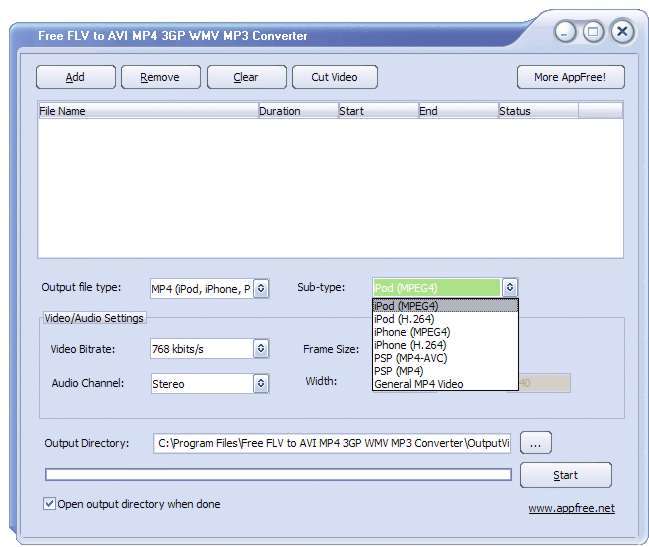Expand the Output file type dropdown
The height and width of the screenshot is (547, 649).
(x=261, y=289)
